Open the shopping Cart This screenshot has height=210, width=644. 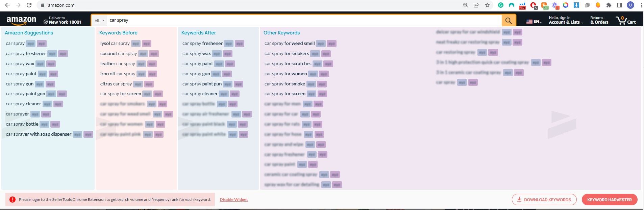pyautogui.click(x=626, y=20)
